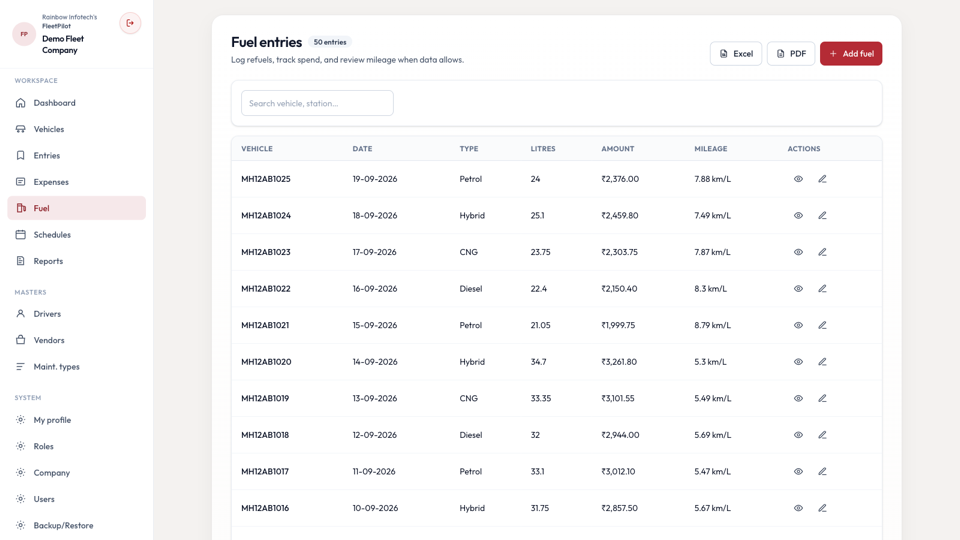
Task: Click the DATE column header
Action: tap(362, 149)
